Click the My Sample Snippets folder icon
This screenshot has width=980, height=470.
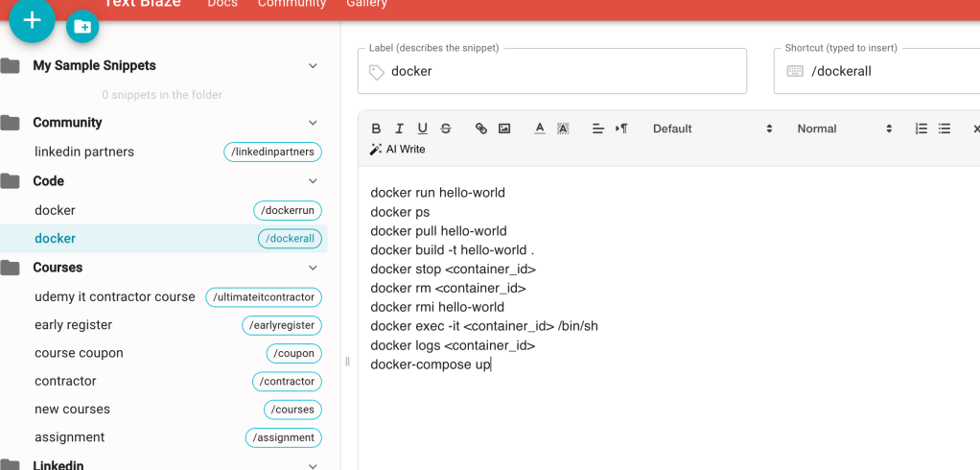10,65
